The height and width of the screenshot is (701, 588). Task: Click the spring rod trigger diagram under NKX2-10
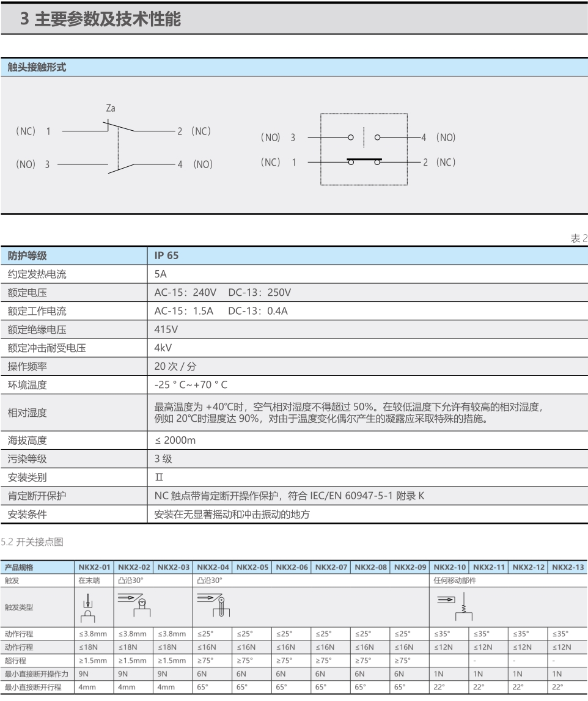[x=455, y=606]
